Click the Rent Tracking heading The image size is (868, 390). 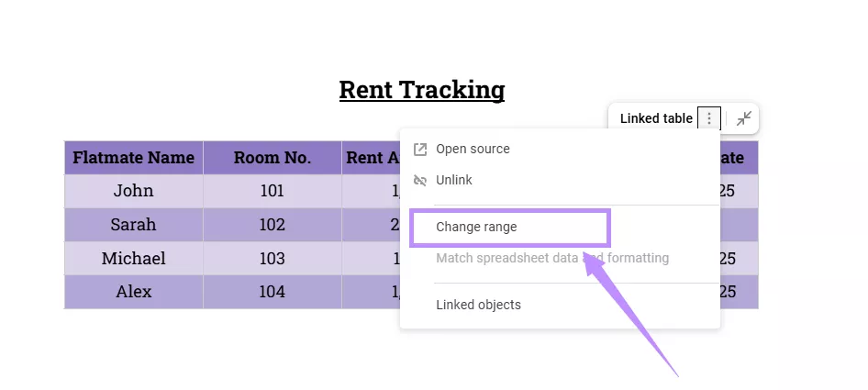(x=422, y=90)
